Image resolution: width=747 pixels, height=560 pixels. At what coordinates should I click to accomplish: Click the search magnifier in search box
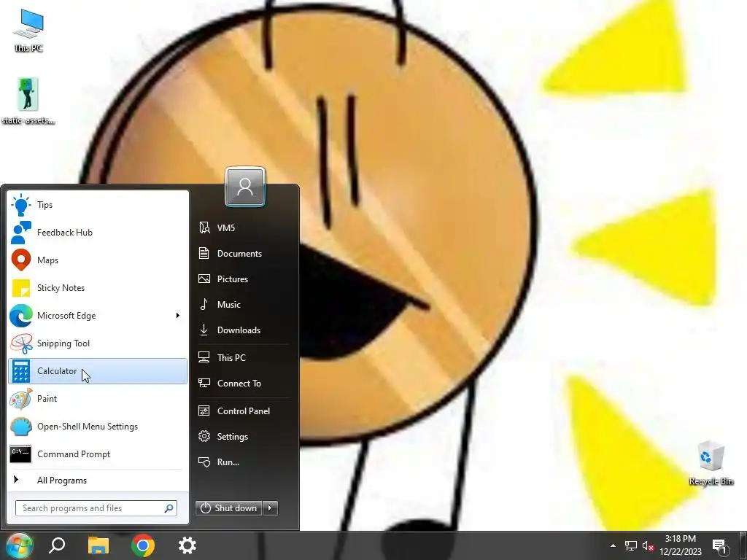pos(169,508)
